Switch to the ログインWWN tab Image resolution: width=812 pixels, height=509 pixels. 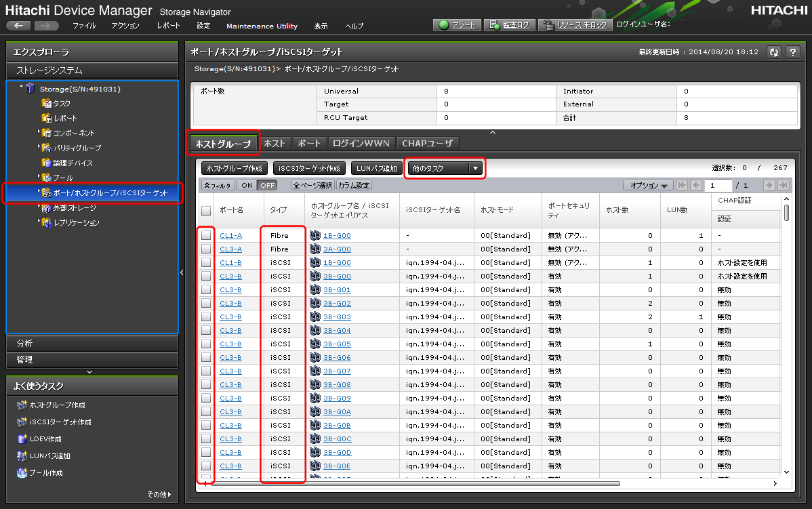[x=361, y=144]
